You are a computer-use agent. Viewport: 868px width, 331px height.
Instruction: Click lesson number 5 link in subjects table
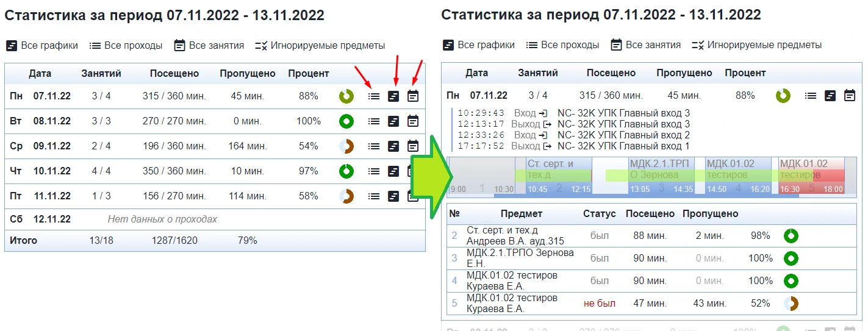point(454,303)
